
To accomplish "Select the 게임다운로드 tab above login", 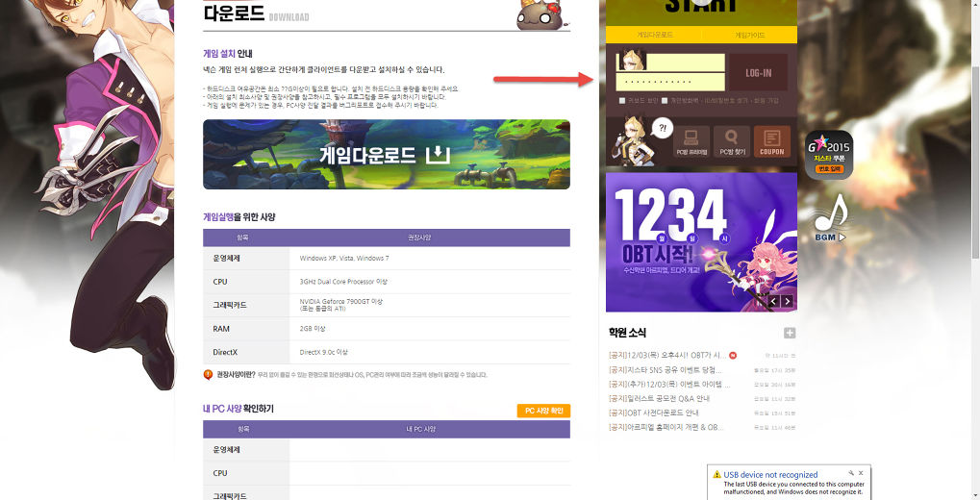I will coord(654,35).
